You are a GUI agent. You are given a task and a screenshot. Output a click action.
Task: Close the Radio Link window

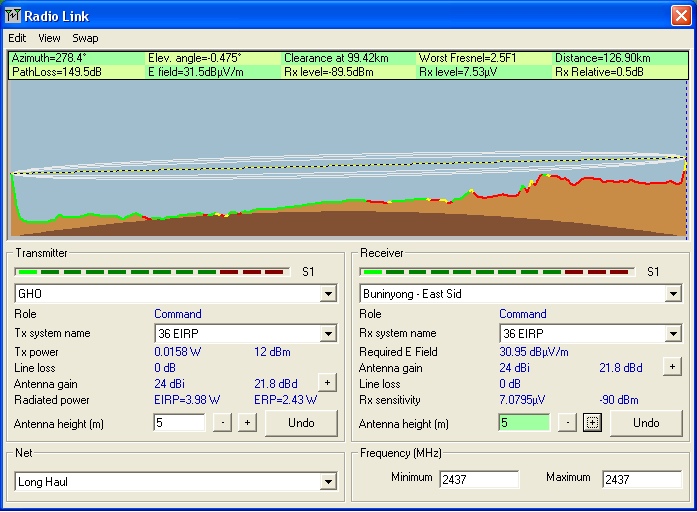pos(681,16)
